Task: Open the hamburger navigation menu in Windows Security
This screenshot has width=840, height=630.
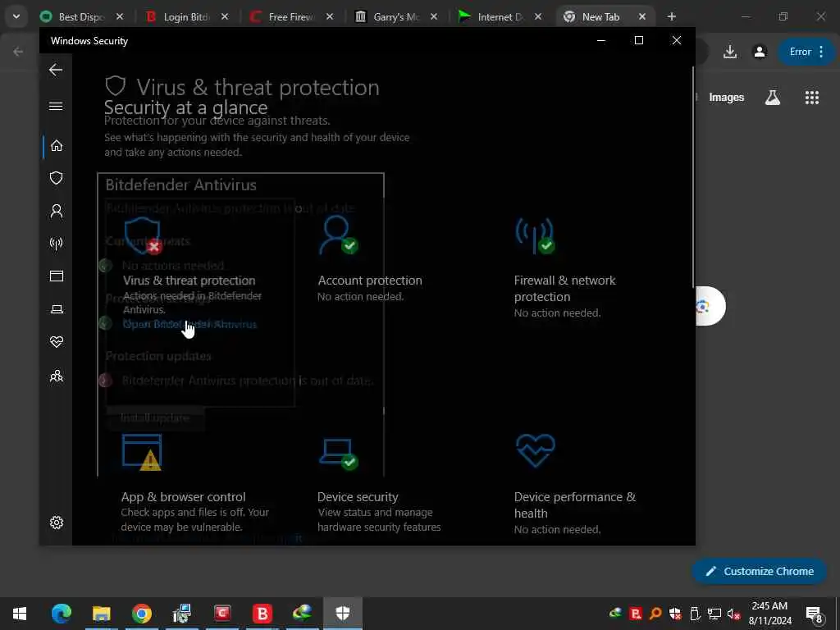Action: 56,106
